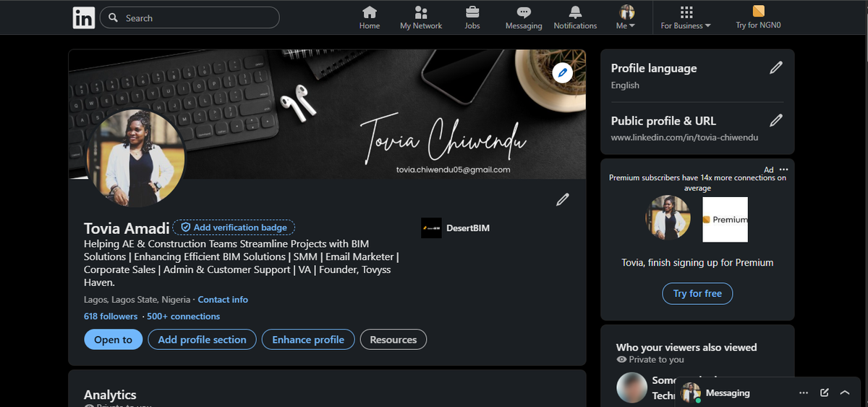This screenshot has height=407, width=868.
Task: Open the profile photo
Action: point(135,159)
